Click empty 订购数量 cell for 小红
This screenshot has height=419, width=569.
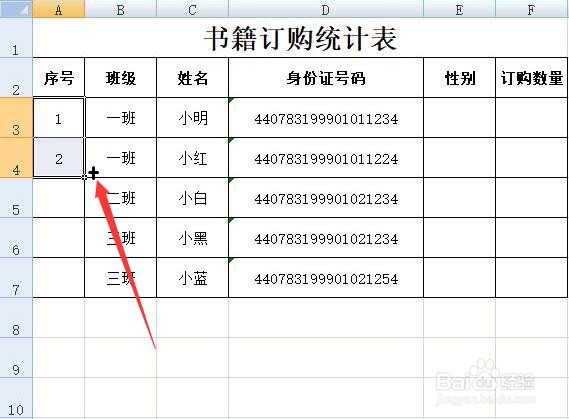pyautogui.click(x=532, y=157)
